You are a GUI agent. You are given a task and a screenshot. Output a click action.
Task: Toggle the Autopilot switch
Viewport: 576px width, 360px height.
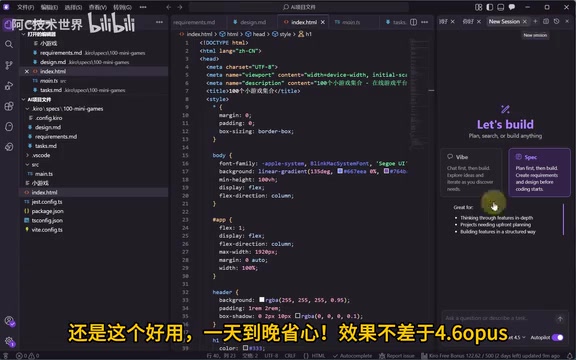pos(558,337)
